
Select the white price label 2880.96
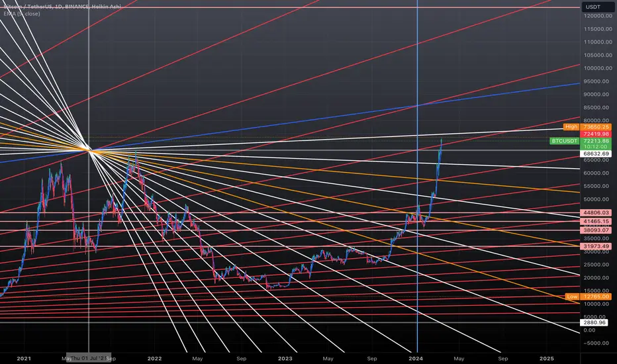pos(596,323)
